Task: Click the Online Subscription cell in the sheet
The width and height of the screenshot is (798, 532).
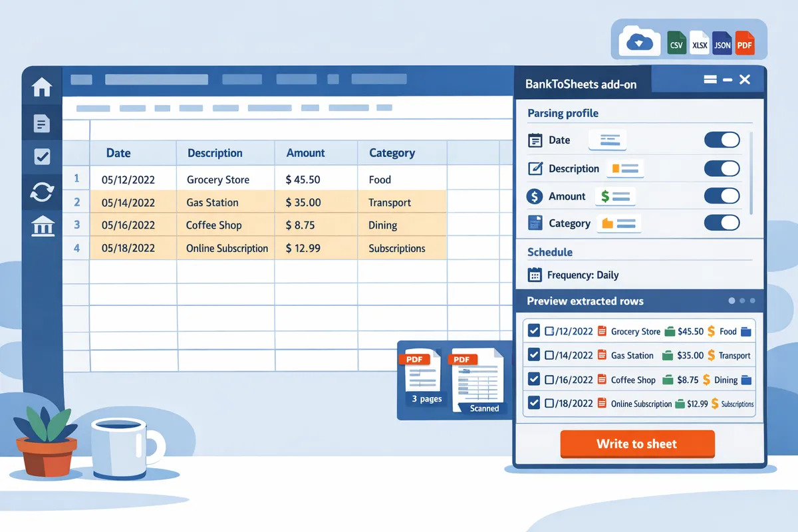Action: tap(225, 248)
